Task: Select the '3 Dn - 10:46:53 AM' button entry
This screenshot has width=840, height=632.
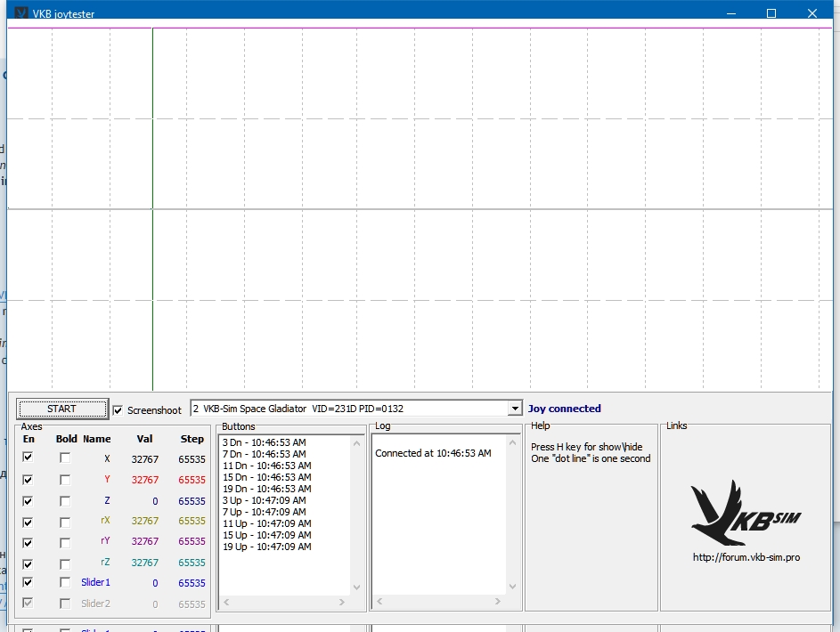Action: click(264, 442)
